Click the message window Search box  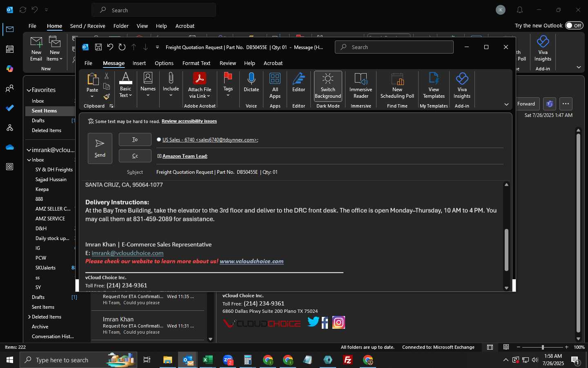(394, 47)
